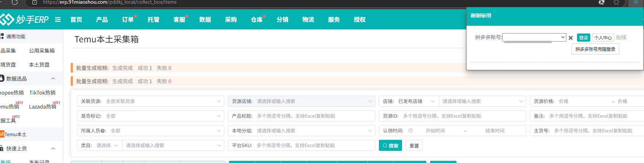The width and height of the screenshot is (644, 163).
Task: Open the 店铺 search select dropdown
Action: 482,101
